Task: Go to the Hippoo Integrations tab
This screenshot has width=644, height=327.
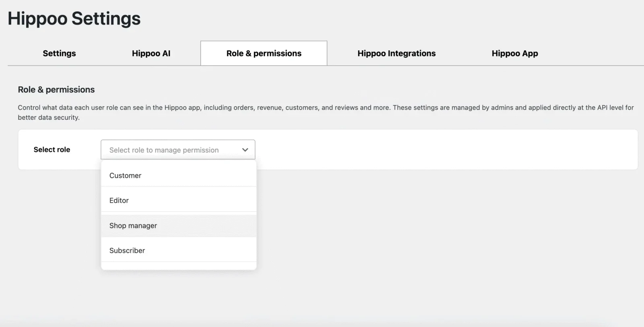Action: pyautogui.click(x=396, y=53)
